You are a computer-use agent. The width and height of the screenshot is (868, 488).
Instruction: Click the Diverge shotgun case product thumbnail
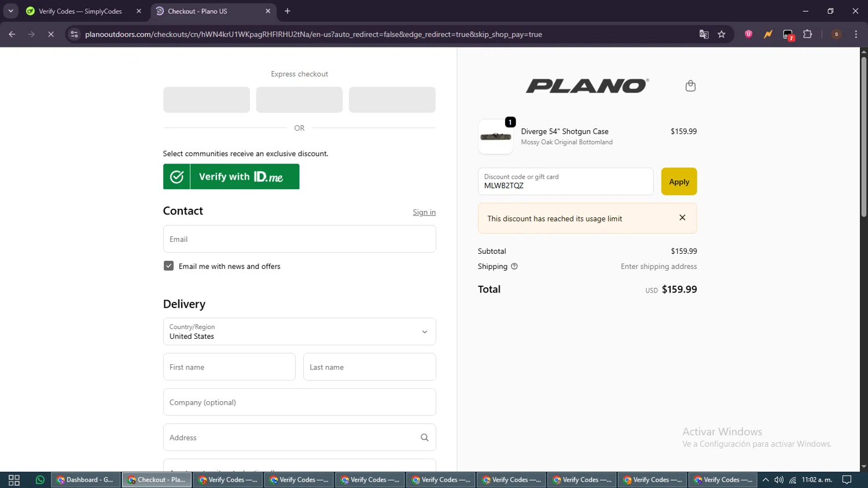[496, 137]
